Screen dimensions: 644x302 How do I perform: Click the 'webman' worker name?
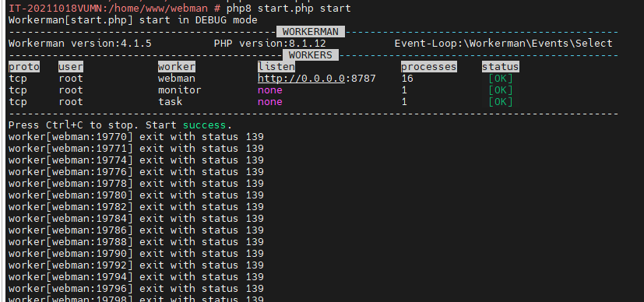click(177, 79)
